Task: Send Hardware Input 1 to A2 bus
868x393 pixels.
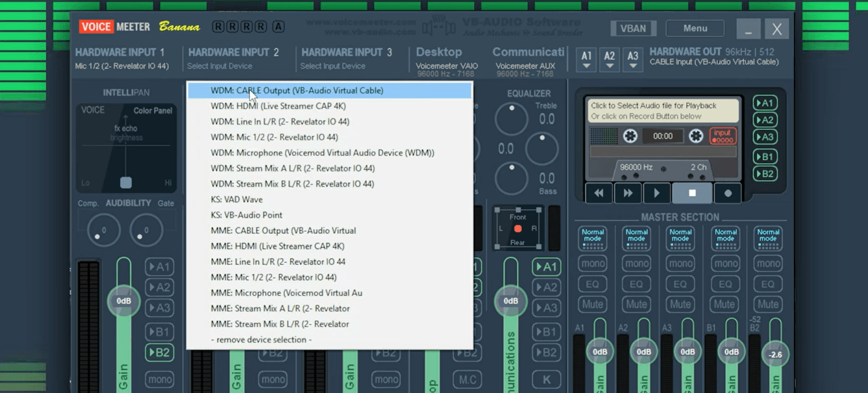Action: (x=159, y=287)
